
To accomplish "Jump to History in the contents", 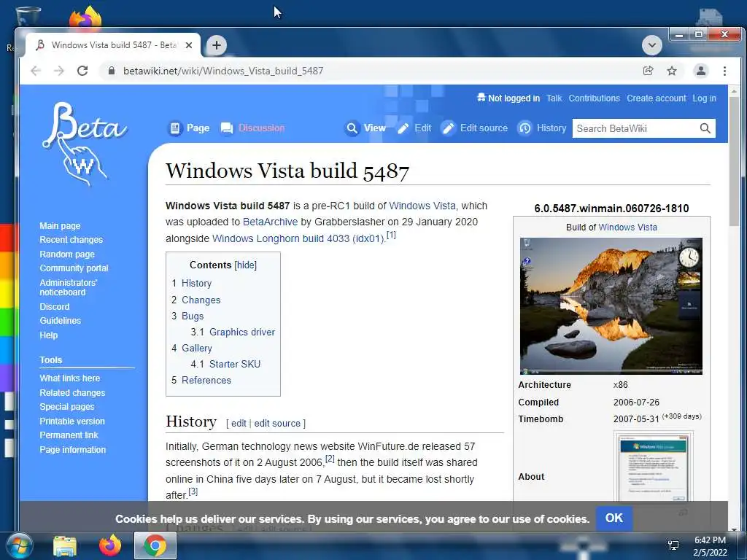I will click(196, 284).
